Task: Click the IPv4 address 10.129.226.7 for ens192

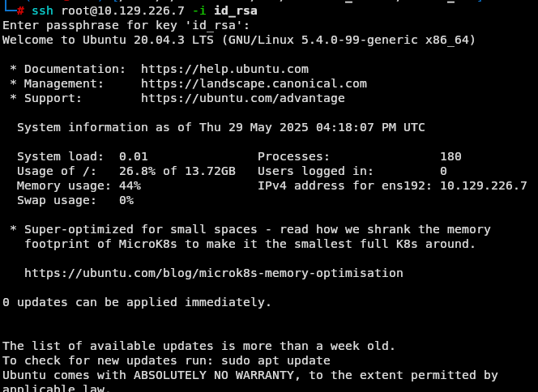Action: click(484, 186)
